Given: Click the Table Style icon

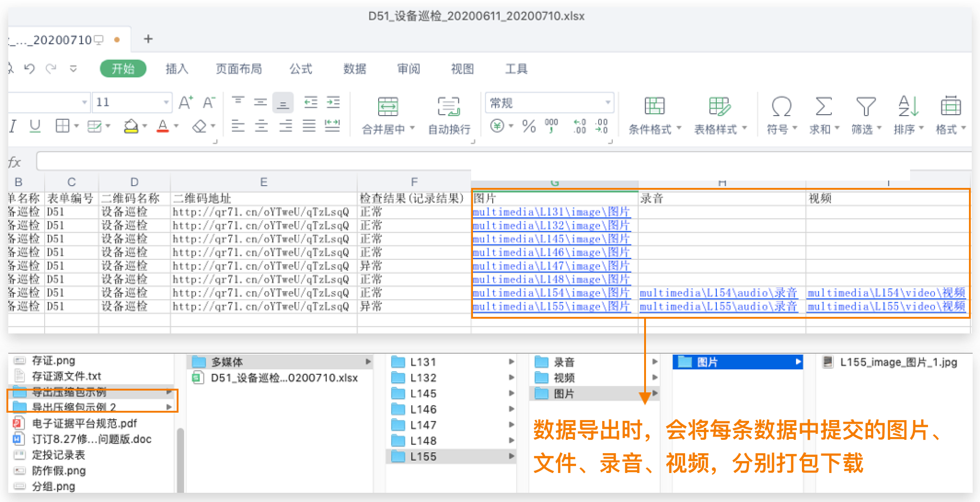Looking at the screenshot, I should 719,107.
